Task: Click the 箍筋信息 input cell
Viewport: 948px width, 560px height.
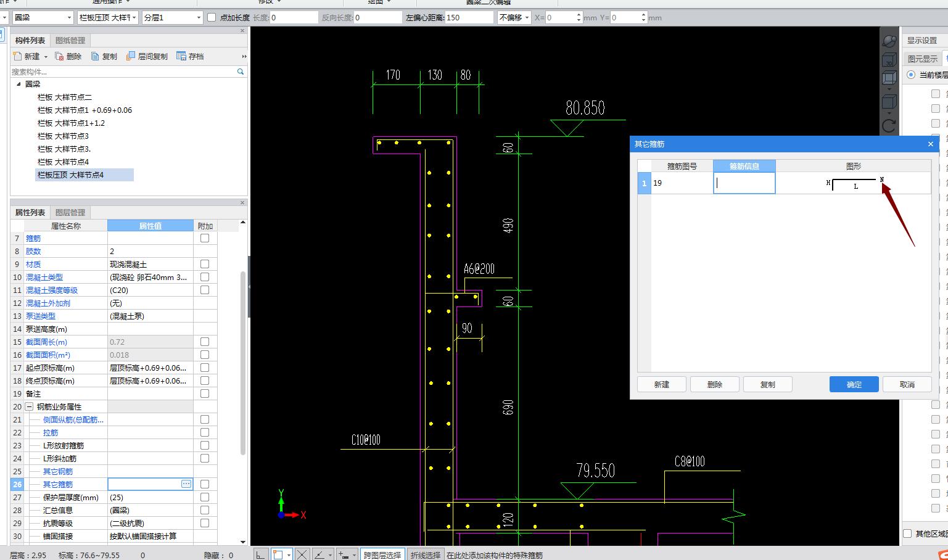Action: (744, 183)
